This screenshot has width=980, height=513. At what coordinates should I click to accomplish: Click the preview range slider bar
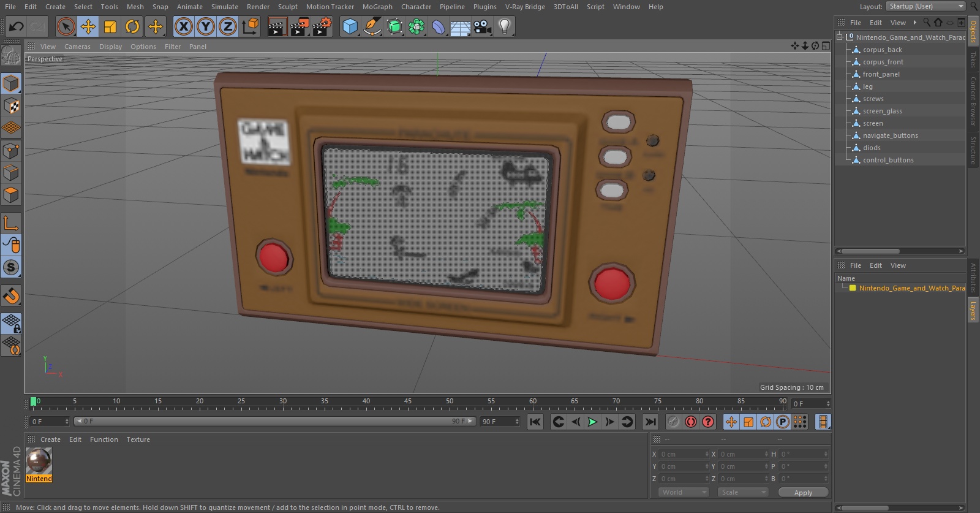(x=275, y=421)
